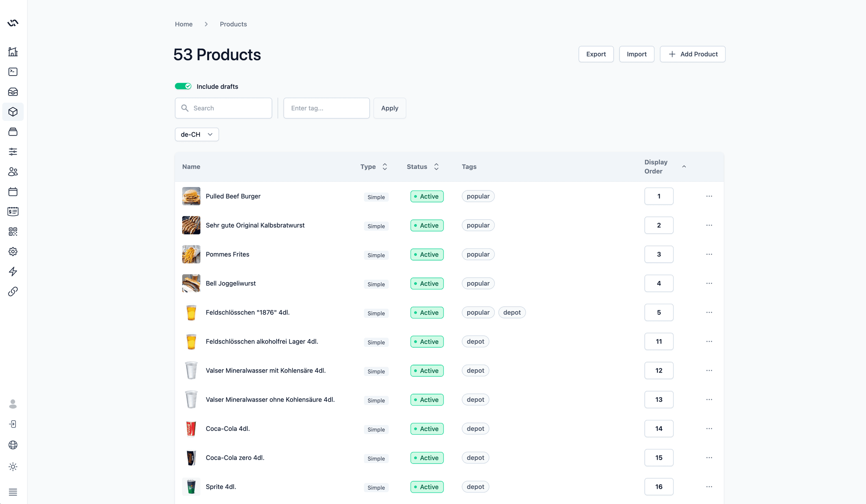This screenshot has height=504, width=866.
Task: Open the analytics bar chart sidebar icon
Action: (13, 52)
